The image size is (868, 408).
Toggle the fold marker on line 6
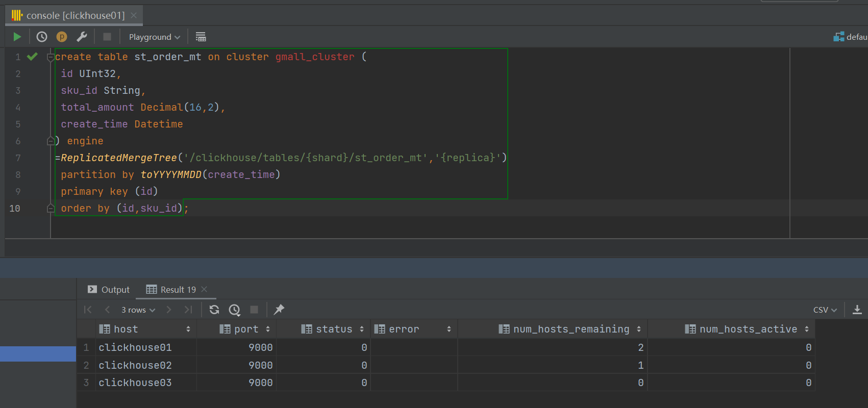tap(51, 141)
